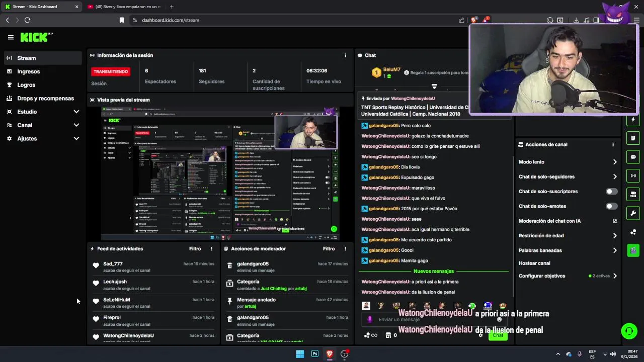Click the stream preview thumbnail
Image resolution: width=644 pixels, height=362 pixels.
click(220, 173)
